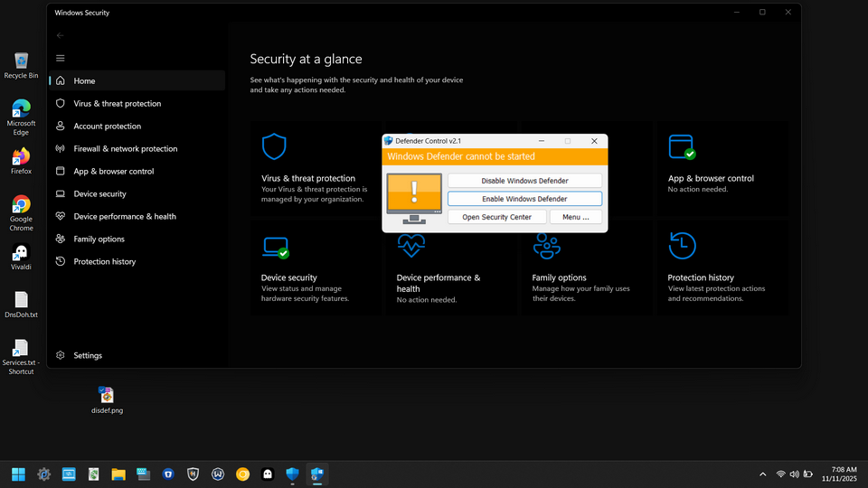This screenshot has width=868, height=488.
Task: Select DnsDoh.txt file on desktop
Action: 21,305
